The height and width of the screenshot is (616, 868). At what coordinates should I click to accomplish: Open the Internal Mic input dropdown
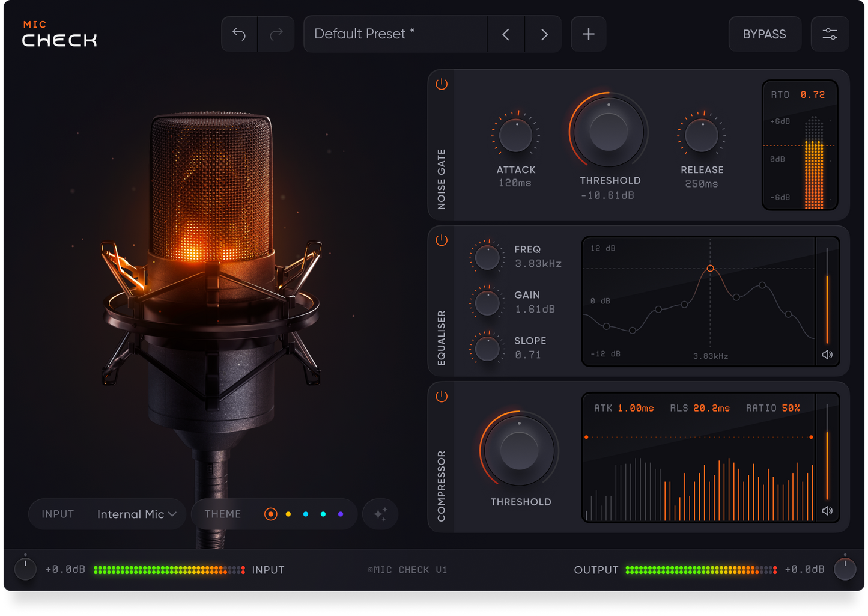click(136, 514)
